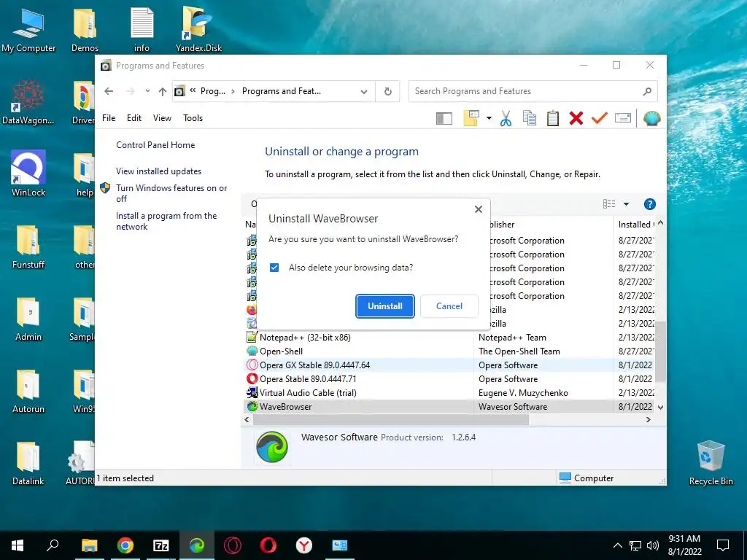
Task: Open Turn Windows features on or off
Action: pos(171,192)
